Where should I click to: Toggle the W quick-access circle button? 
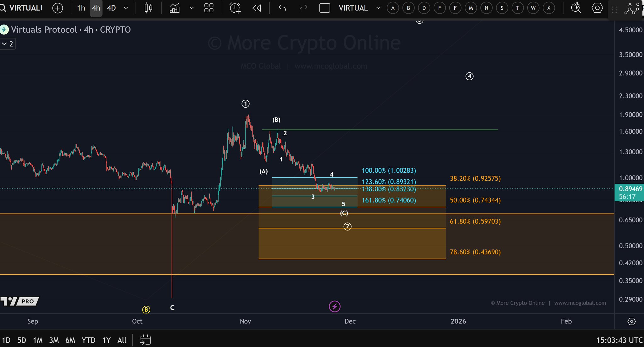click(533, 8)
